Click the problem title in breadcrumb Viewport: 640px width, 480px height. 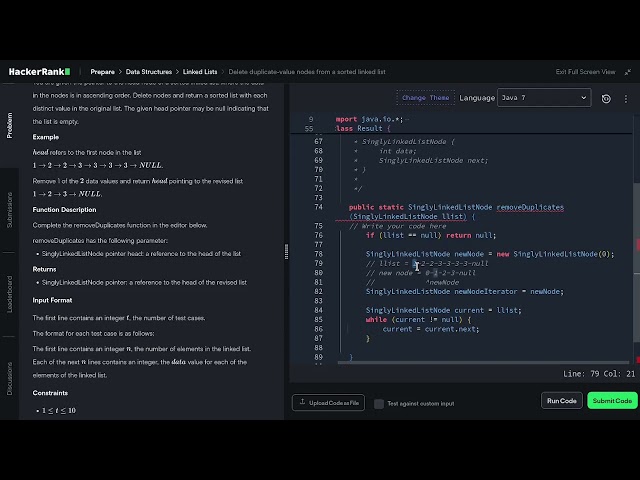(307, 72)
